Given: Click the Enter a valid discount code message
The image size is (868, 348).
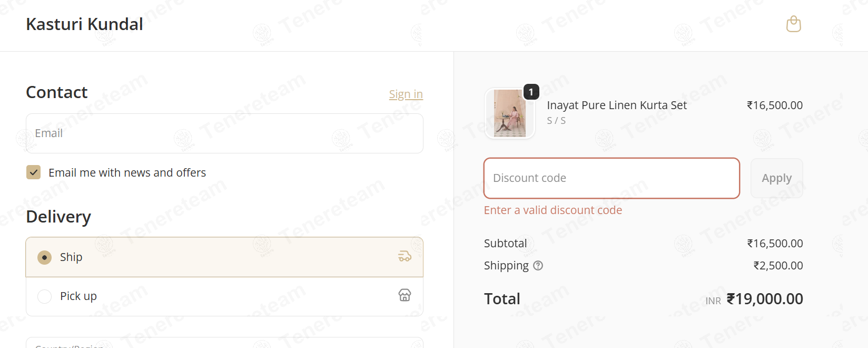Looking at the screenshot, I should (x=553, y=210).
